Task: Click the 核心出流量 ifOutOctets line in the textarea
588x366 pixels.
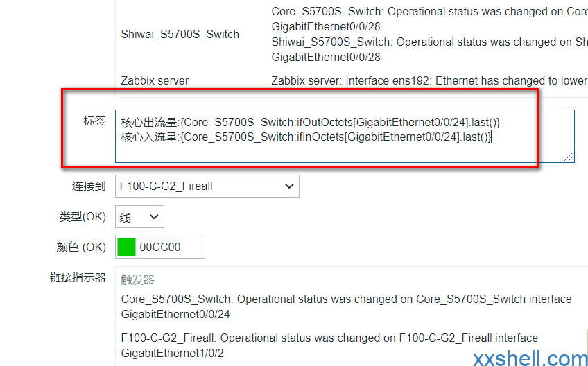Action: coord(311,122)
